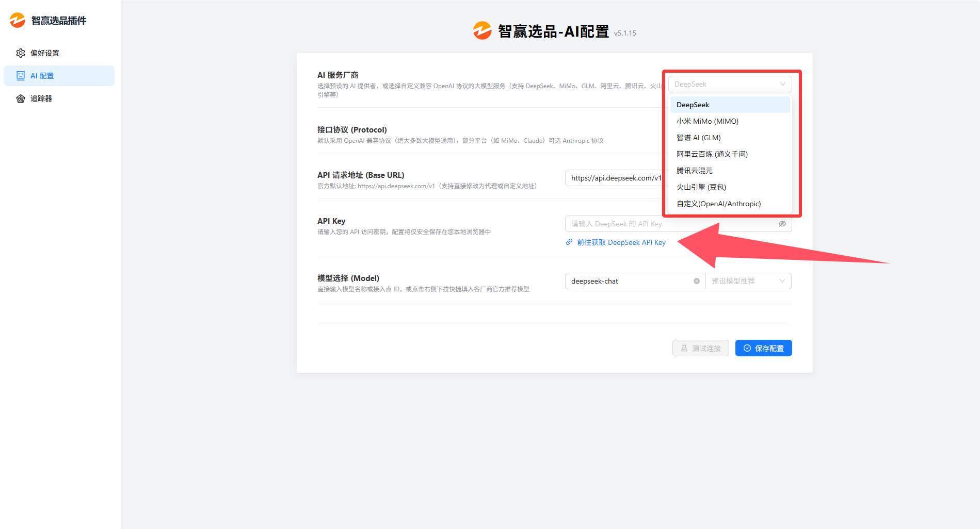The image size is (980, 529).
Task: Select 智谱 AI (GLM) option
Action: tap(730, 138)
